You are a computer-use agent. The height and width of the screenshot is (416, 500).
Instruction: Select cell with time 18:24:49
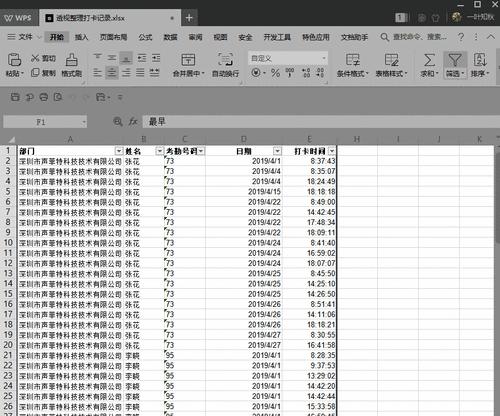309,182
